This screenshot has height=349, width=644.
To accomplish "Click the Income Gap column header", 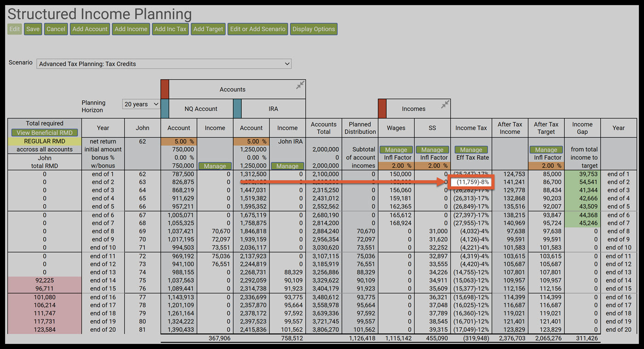I will click(x=582, y=128).
